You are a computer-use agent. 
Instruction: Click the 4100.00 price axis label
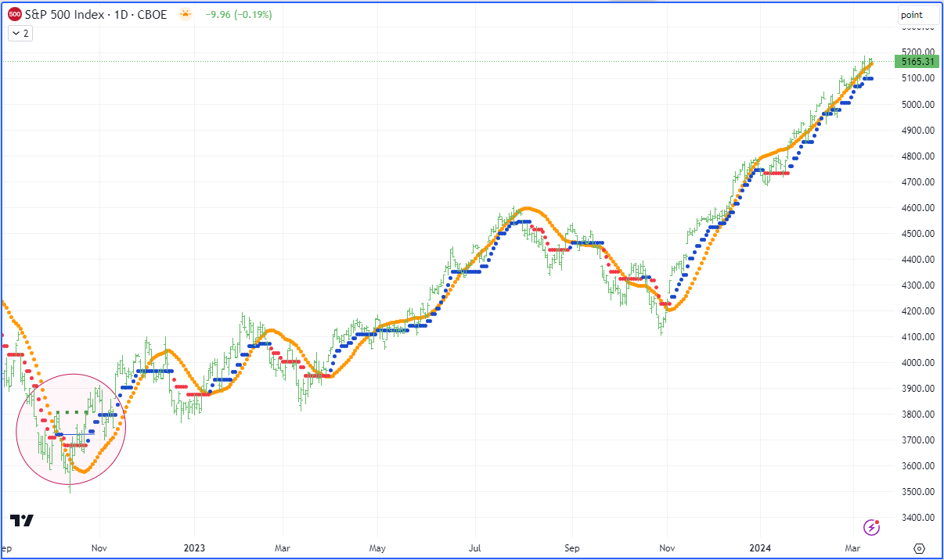[x=918, y=336]
